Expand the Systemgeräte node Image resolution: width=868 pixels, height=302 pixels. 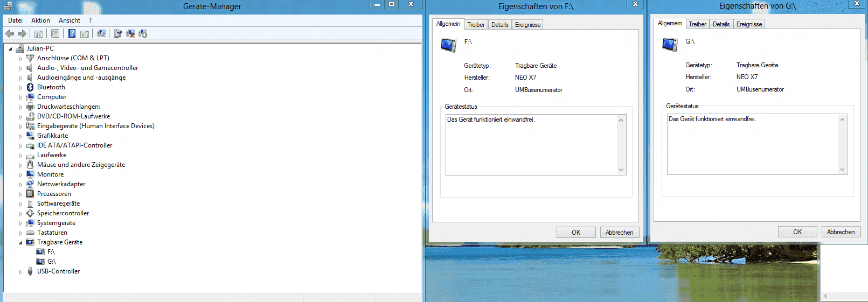pos(21,223)
